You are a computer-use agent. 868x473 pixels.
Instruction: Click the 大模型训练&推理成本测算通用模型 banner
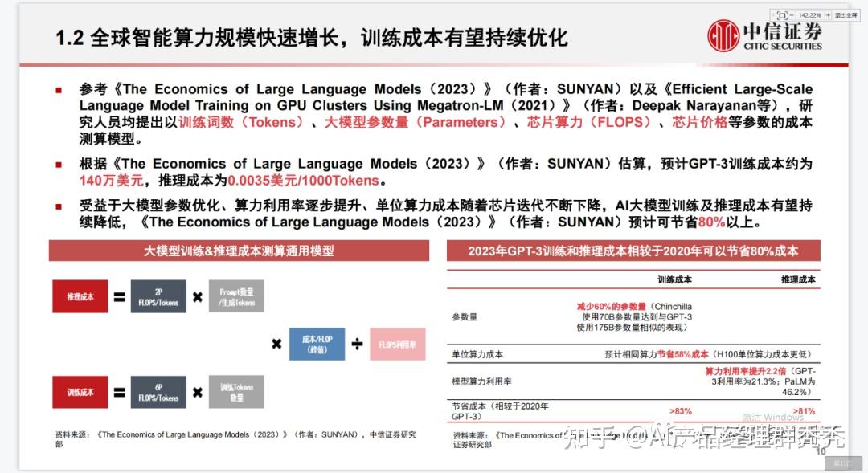239,251
